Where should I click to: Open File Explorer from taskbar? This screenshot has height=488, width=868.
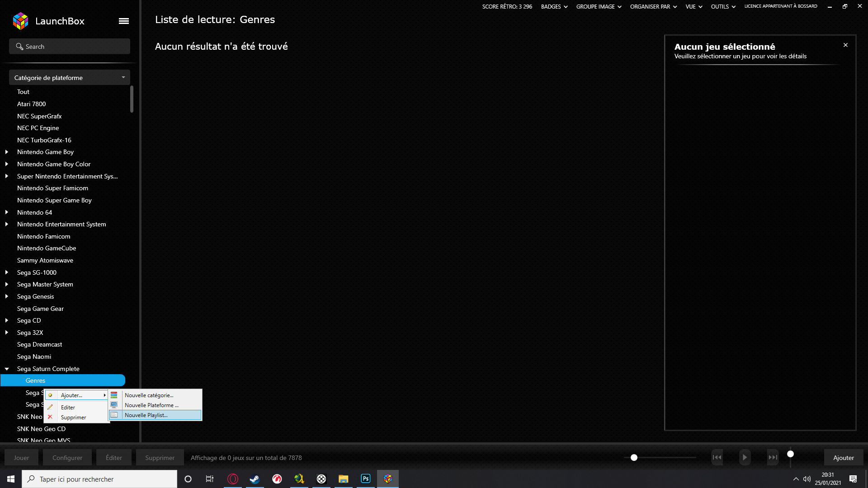344,479
